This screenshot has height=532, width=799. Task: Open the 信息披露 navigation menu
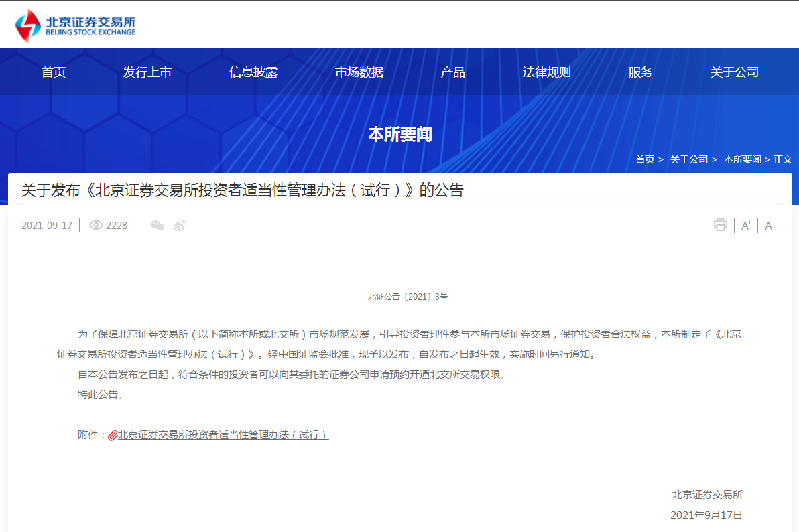253,72
